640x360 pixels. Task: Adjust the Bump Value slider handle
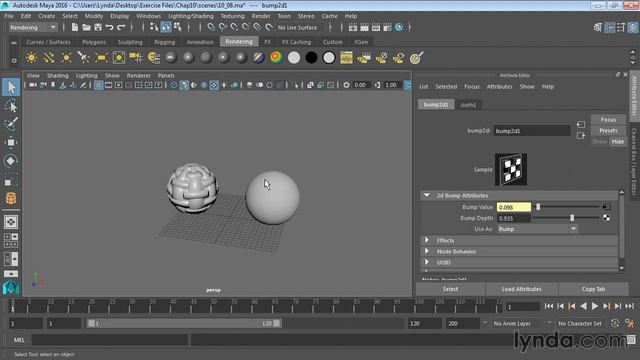(x=538, y=207)
